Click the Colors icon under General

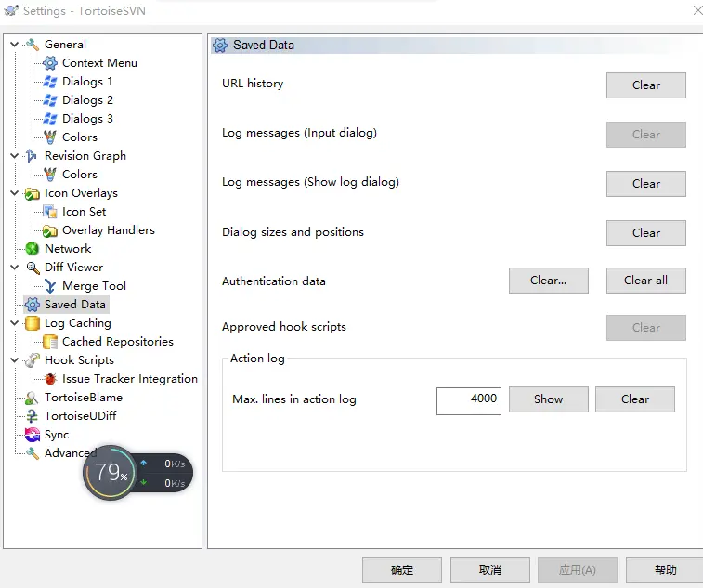[x=50, y=137]
